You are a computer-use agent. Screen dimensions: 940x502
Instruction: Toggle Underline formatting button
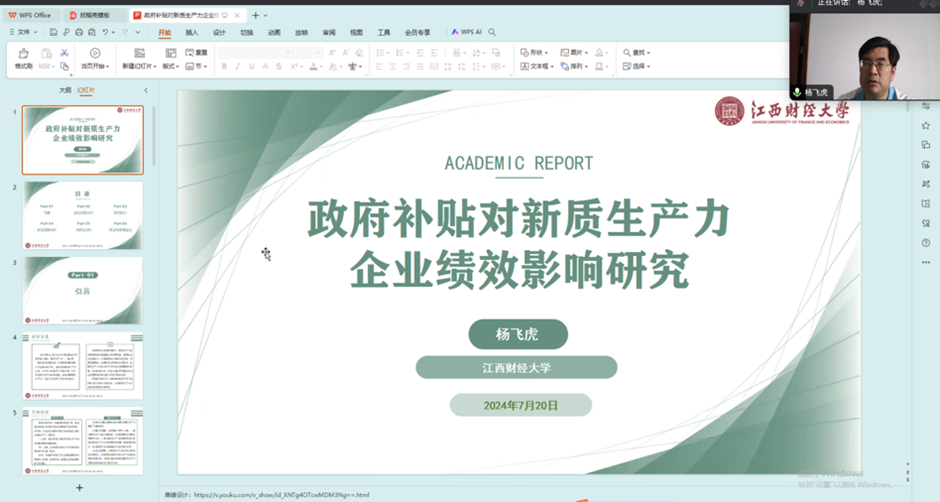click(253, 67)
